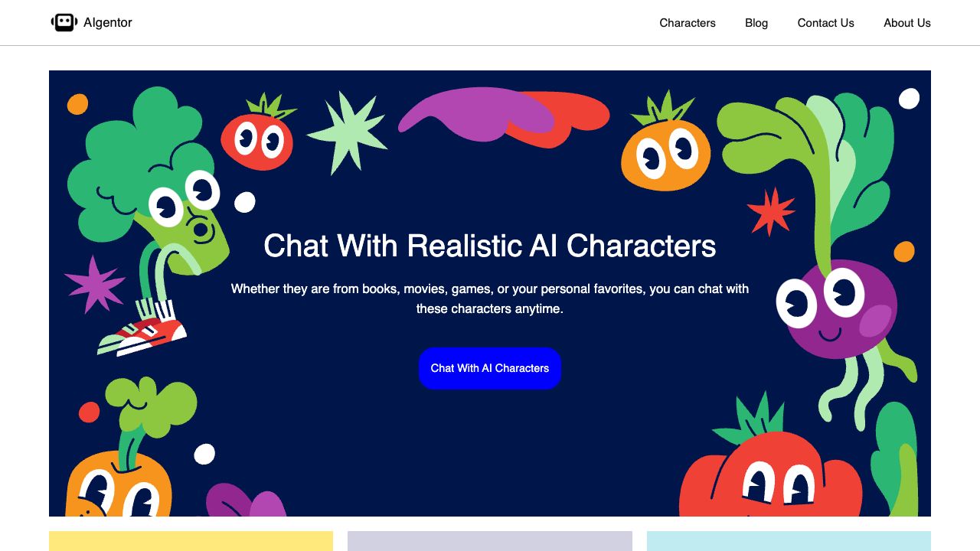This screenshot has width=980, height=551.
Task: Click the large red tomato character
Action: pyautogui.click(x=769, y=474)
